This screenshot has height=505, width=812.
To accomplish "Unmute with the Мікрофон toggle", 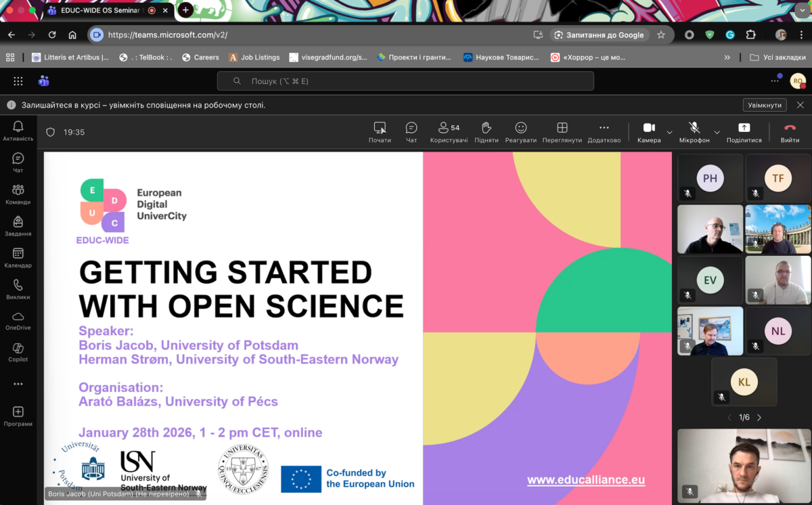I will coord(694,131).
